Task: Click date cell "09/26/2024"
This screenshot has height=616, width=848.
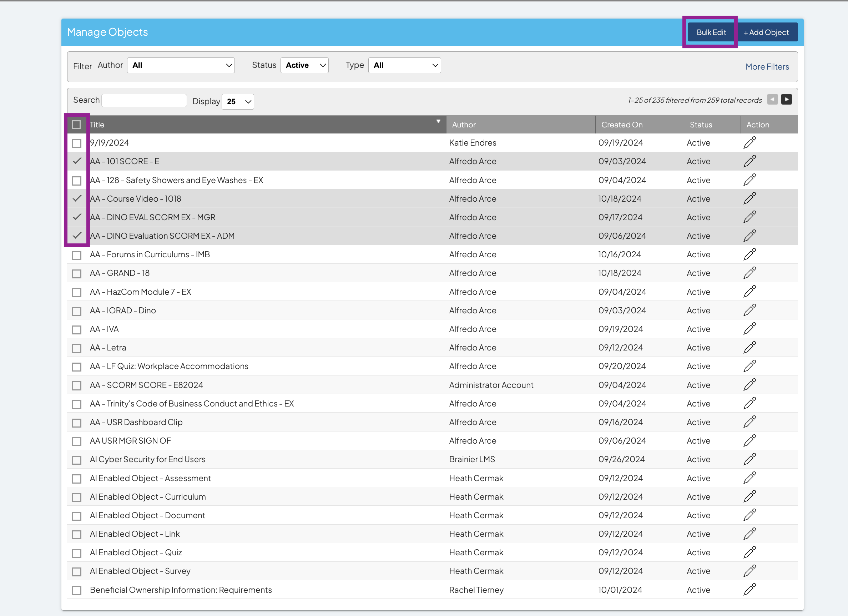Action: [x=621, y=459]
